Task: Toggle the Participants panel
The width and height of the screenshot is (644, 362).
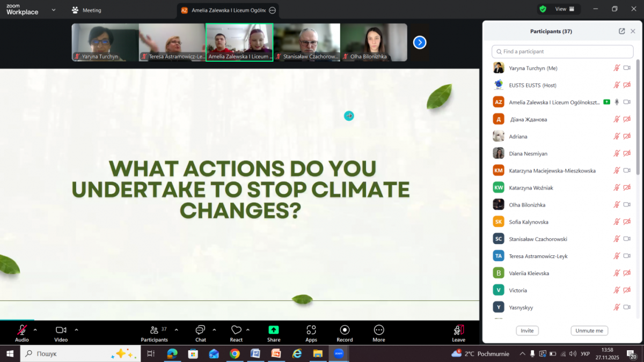Action: (155, 333)
